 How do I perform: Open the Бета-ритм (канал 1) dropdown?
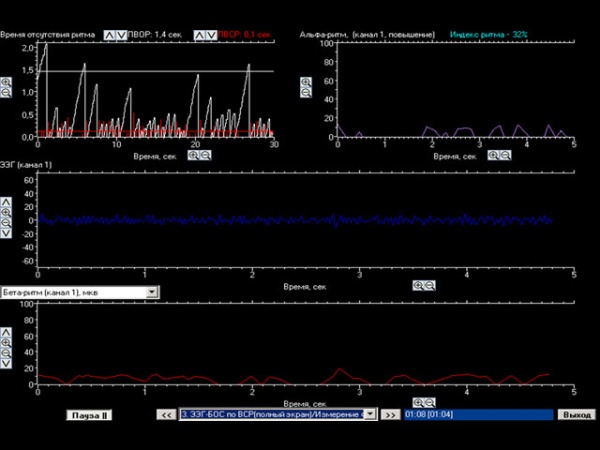point(152,292)
